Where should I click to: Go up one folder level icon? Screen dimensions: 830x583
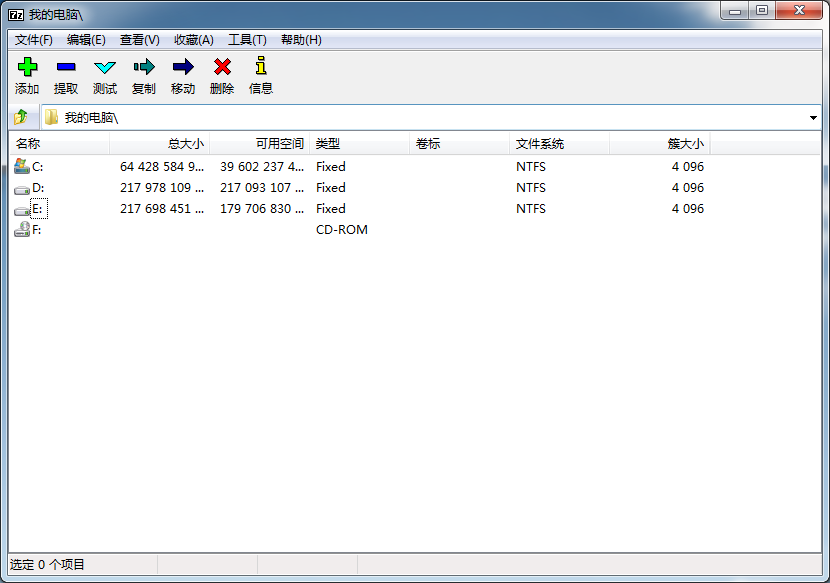(21, 117)
